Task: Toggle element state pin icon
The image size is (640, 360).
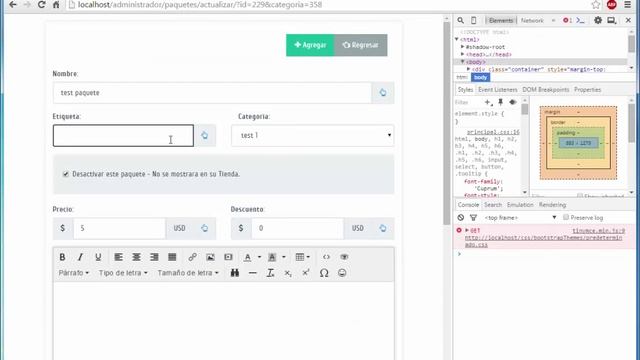Action: (500, 102)
